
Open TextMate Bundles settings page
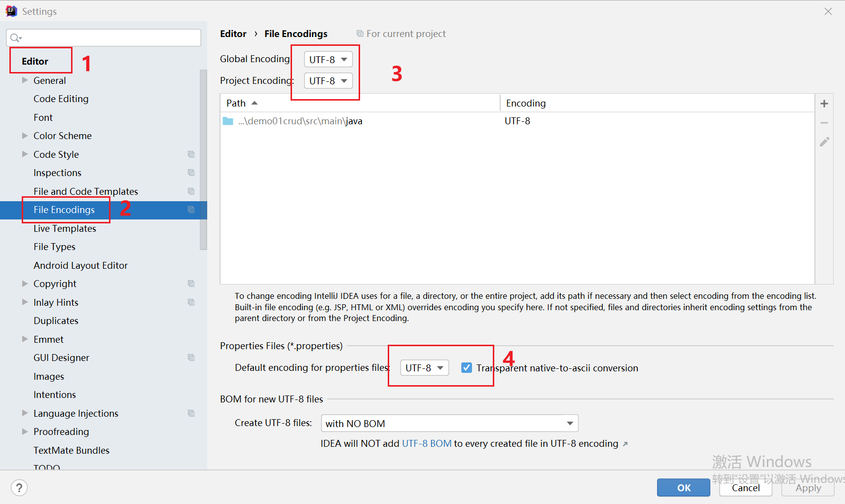(72, 450)
